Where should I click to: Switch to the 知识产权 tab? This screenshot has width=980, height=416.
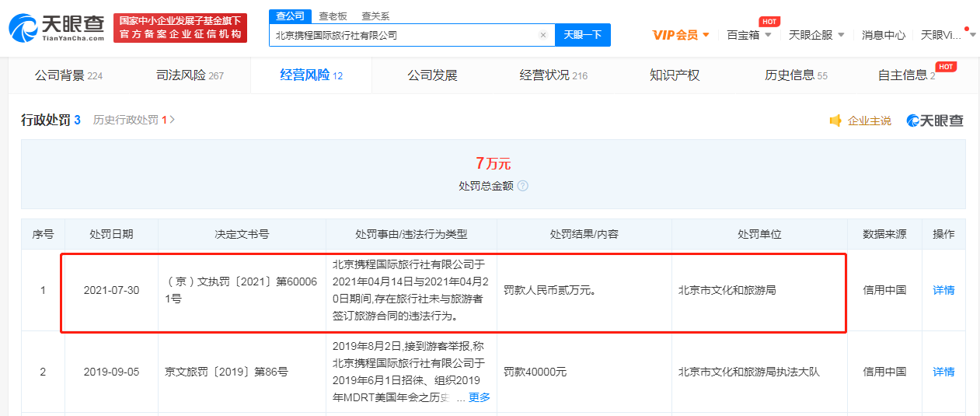coord(675,75)
